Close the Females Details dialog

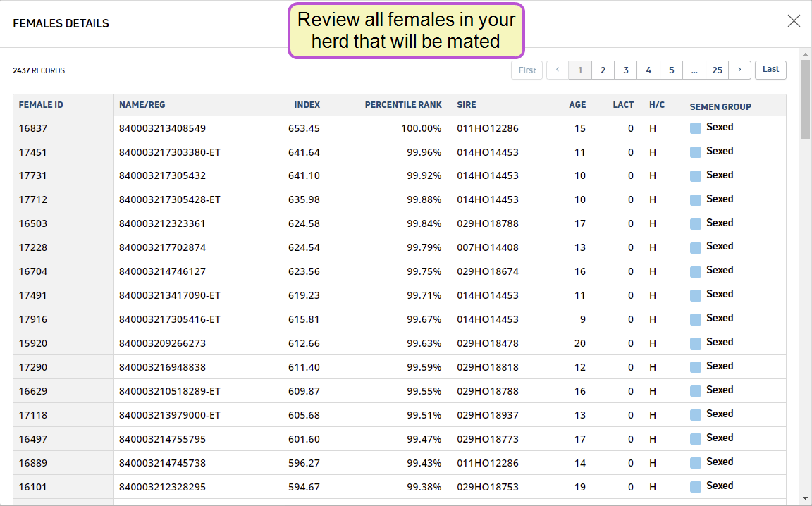(x=794, y=21)
